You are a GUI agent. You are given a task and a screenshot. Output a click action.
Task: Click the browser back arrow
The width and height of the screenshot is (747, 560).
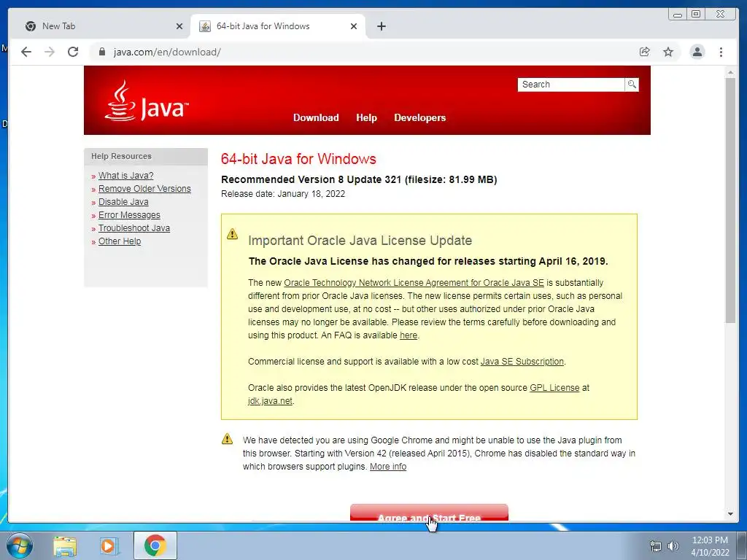[26, 52]
